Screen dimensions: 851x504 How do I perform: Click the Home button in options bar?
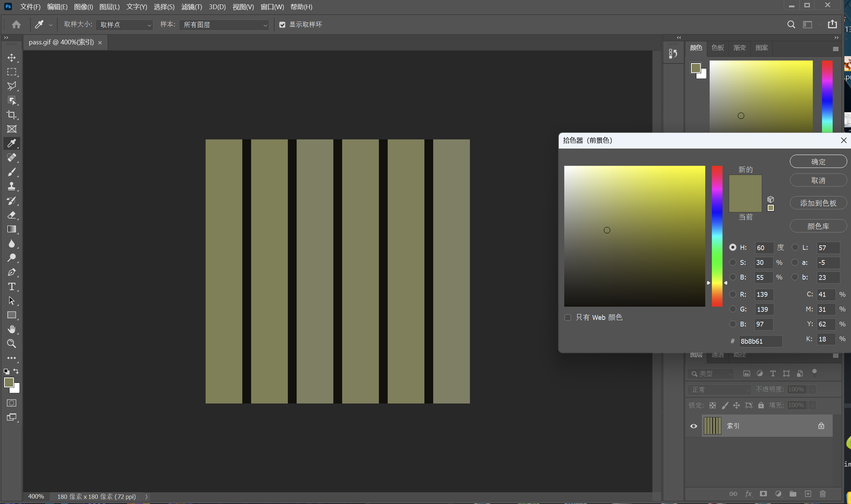pyautogui.click(x=16, y=25)
